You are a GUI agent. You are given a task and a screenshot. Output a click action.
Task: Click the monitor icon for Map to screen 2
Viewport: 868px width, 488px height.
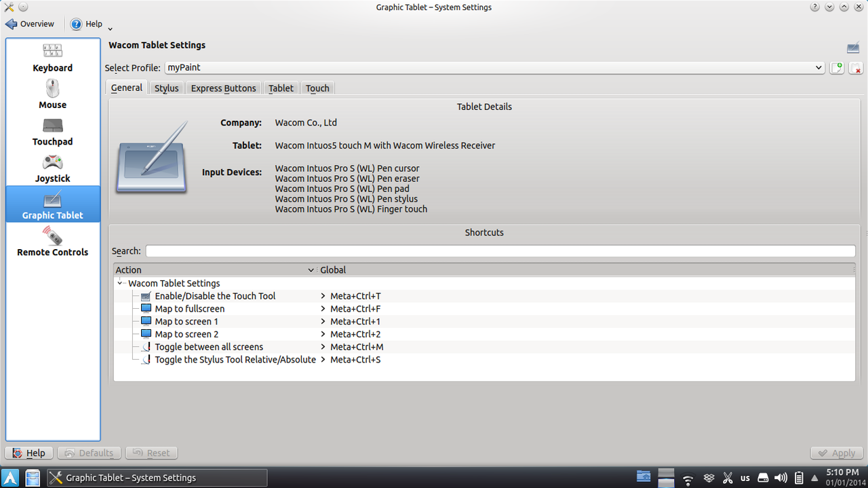[x=146, y=334]
